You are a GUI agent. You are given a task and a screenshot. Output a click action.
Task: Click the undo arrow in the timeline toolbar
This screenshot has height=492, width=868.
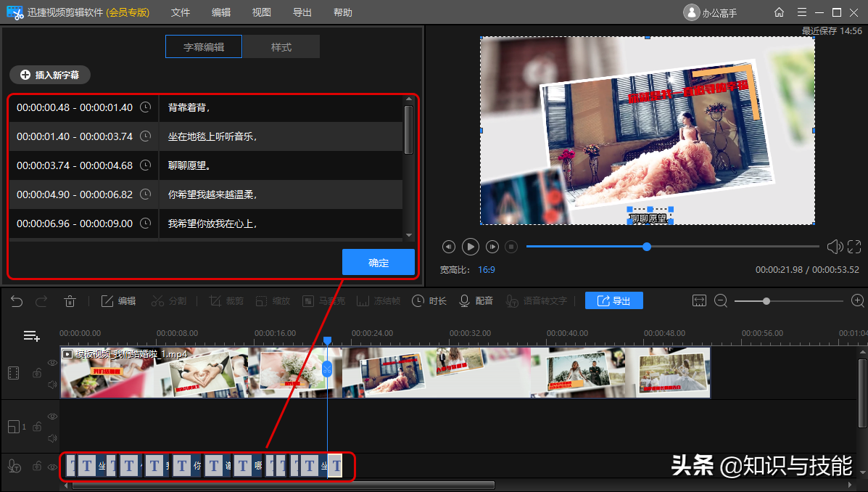(17, 301)
